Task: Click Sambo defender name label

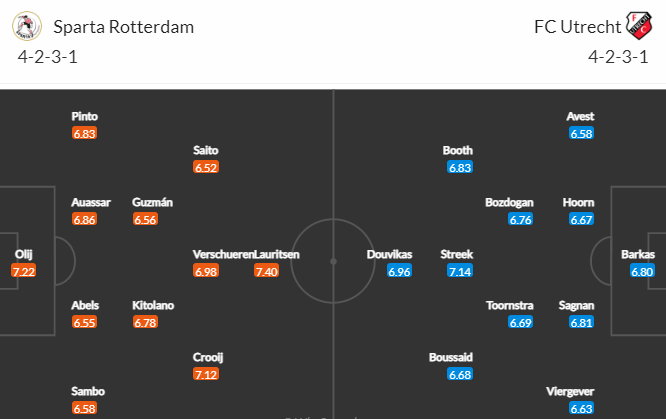Action: pyautogui.click(x=88, y=391)
